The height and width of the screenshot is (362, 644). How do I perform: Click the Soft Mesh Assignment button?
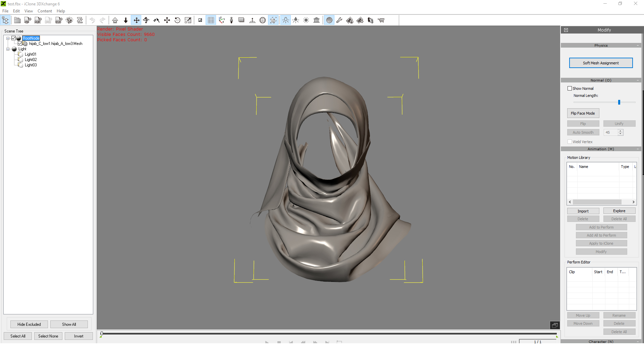point(601,63)
